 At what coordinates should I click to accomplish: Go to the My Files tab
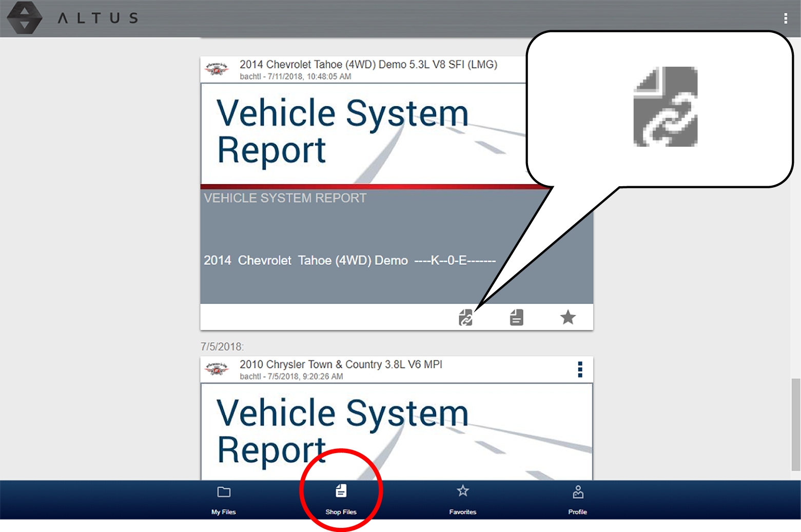(x=224, y=499)
